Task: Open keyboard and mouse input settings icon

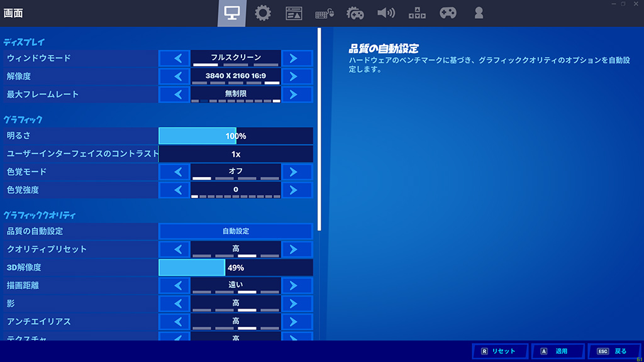Action: [325, 14]
